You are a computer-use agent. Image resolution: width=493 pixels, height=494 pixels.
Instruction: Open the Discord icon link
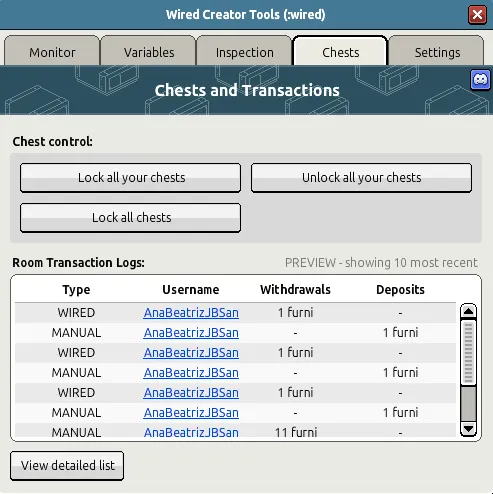(480, 80)
